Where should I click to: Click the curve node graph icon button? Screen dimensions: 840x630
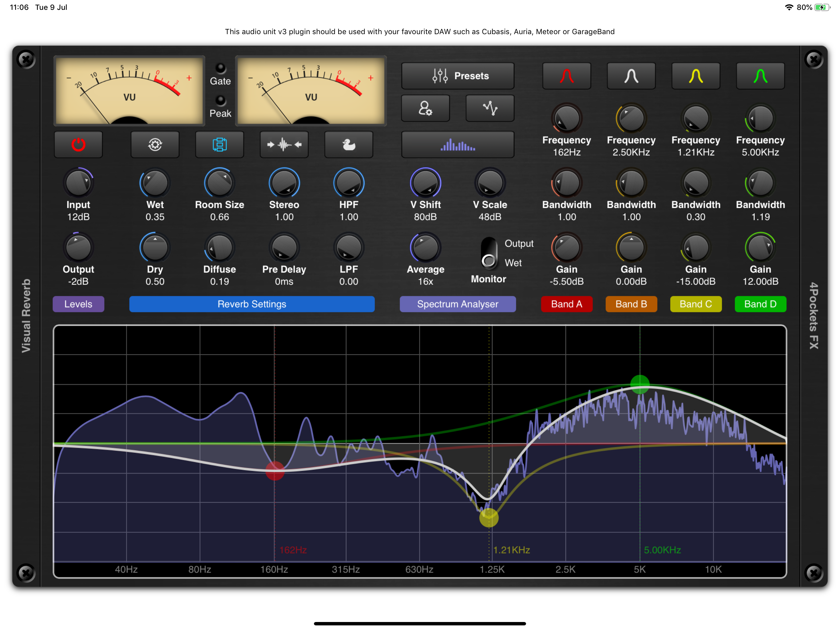(x=490, y=108)
